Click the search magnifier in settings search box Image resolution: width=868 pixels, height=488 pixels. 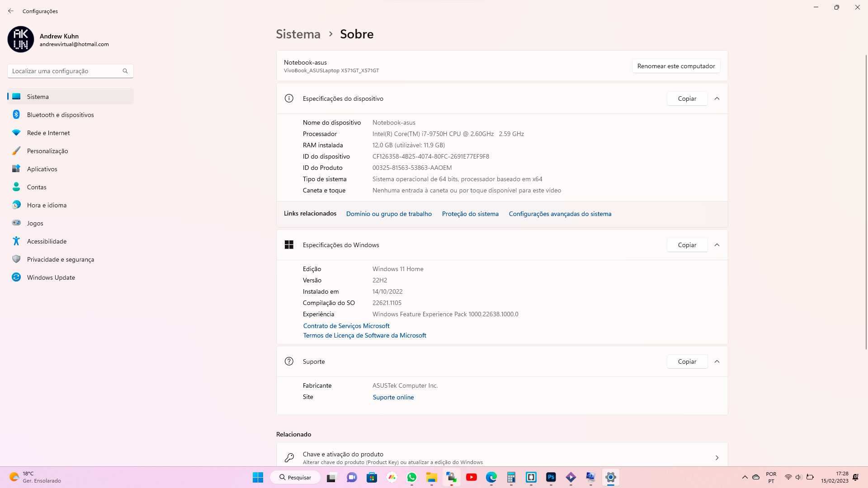[x=125, y=71]
